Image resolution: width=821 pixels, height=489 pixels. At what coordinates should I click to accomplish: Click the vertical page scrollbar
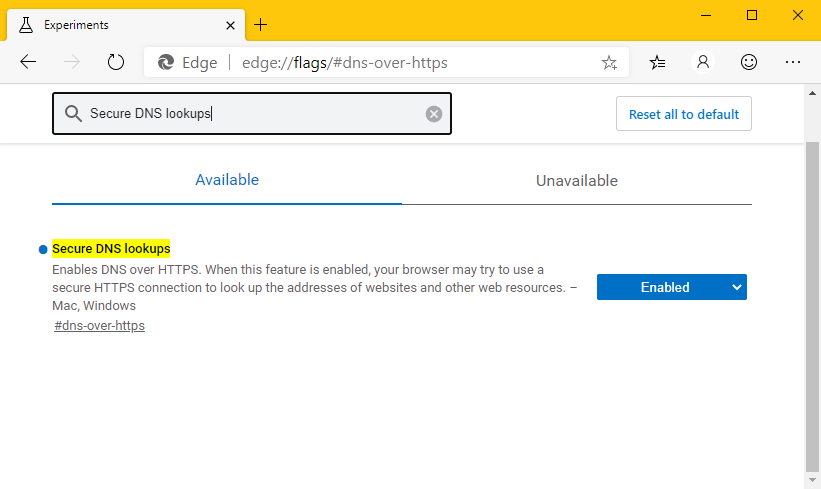tap(812, 300)
